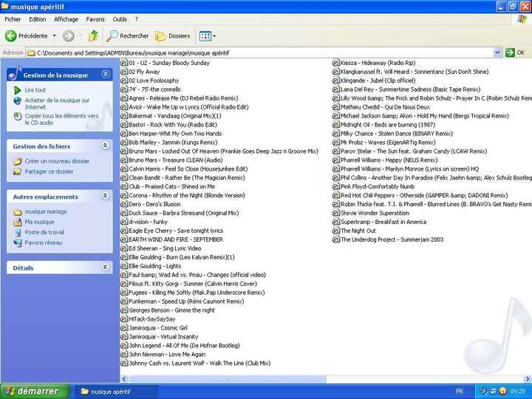Click the scrollbar right arrow
This screenshot has height=399, width=532.
(x=528, y=379)
